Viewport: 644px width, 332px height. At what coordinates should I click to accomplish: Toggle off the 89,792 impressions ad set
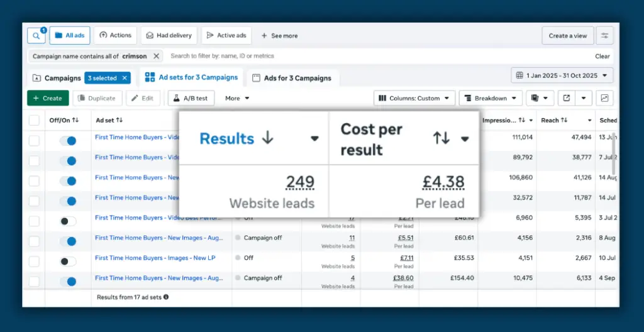coord(68,161)
